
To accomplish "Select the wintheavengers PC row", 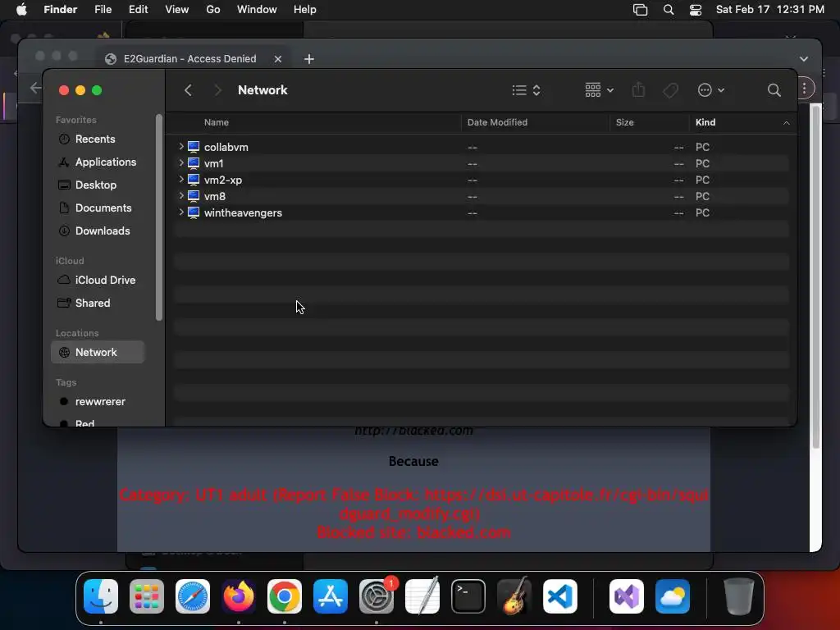I will [481, 212].
